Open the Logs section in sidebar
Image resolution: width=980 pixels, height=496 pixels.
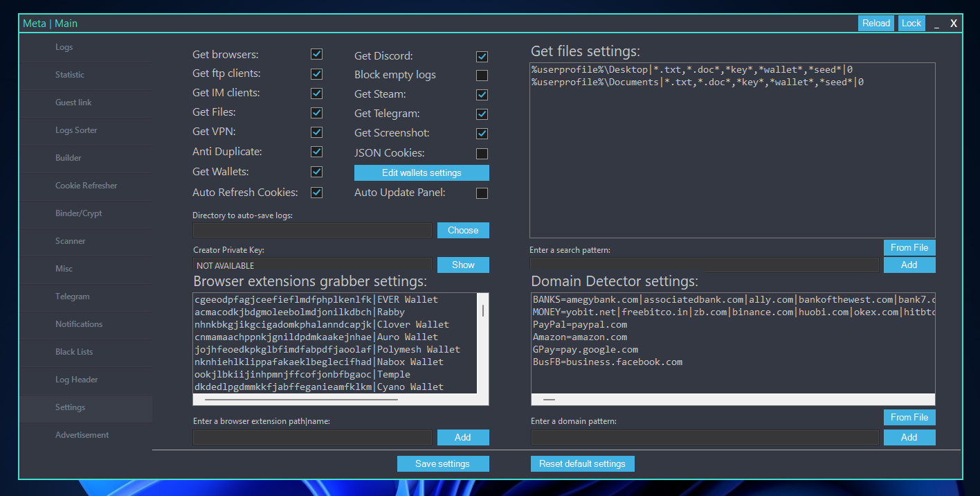pyautogui.click(x=64, y=47)
